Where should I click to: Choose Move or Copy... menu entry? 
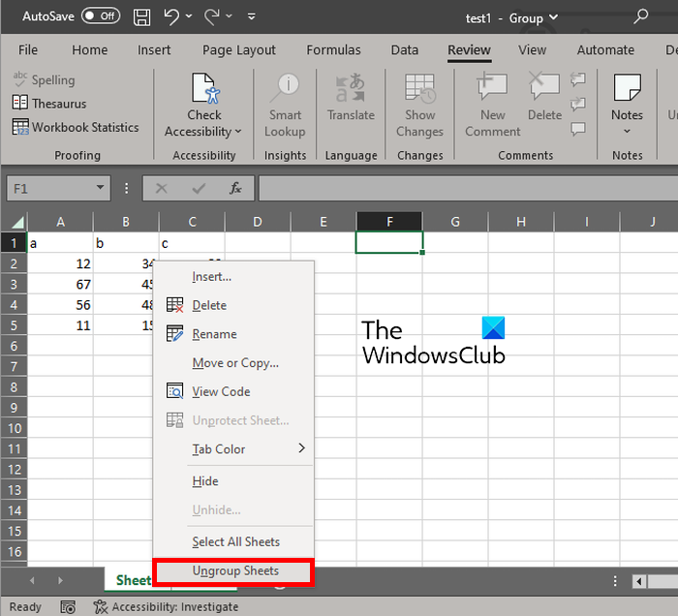[233, 362]
